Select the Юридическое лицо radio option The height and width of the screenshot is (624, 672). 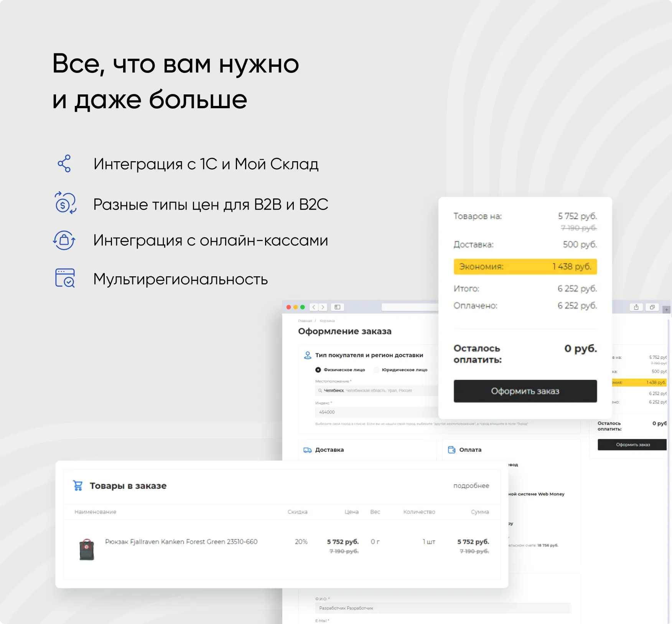376,370
